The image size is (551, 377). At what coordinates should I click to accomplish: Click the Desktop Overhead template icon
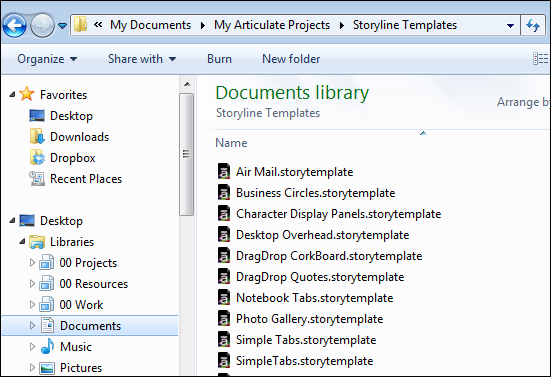[x=224, y=234]
